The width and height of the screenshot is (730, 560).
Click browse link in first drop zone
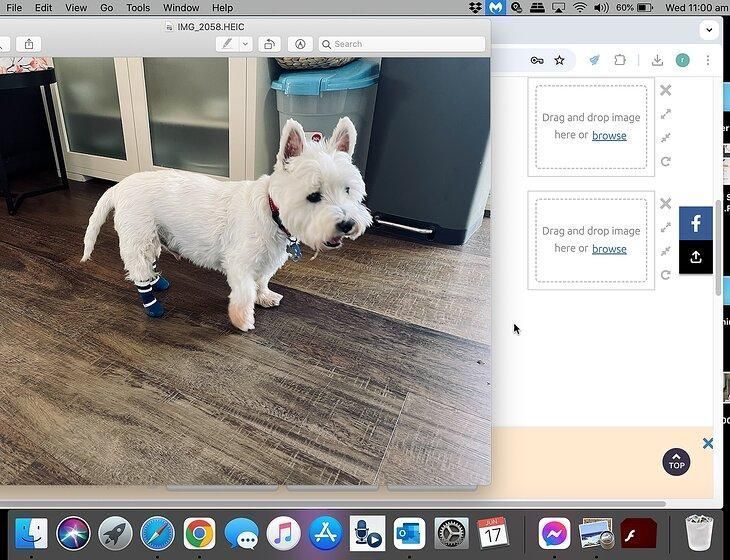[x=609, y=135]
